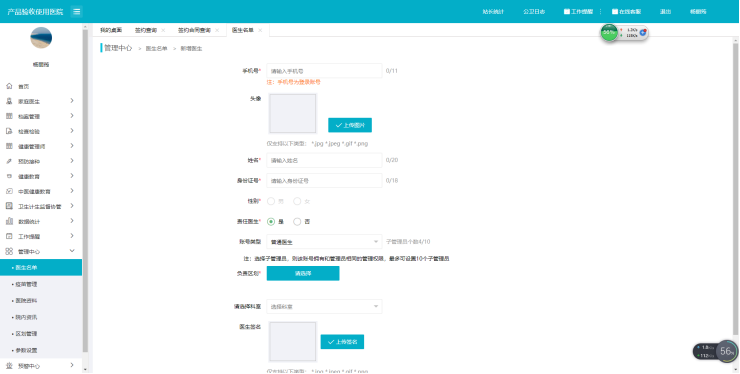Open the 账号类型 dropdown
This screenshot has height=374, width=740.
(324, 242)
